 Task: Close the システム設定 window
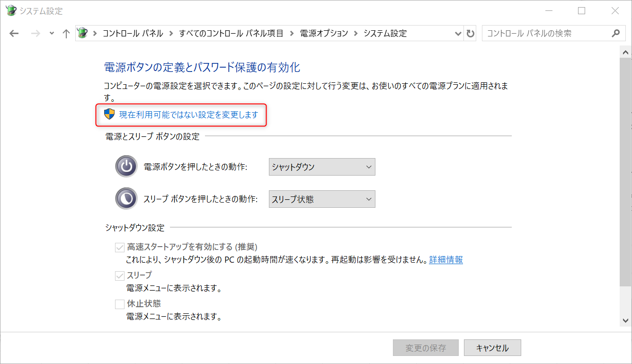pos(615,10)
